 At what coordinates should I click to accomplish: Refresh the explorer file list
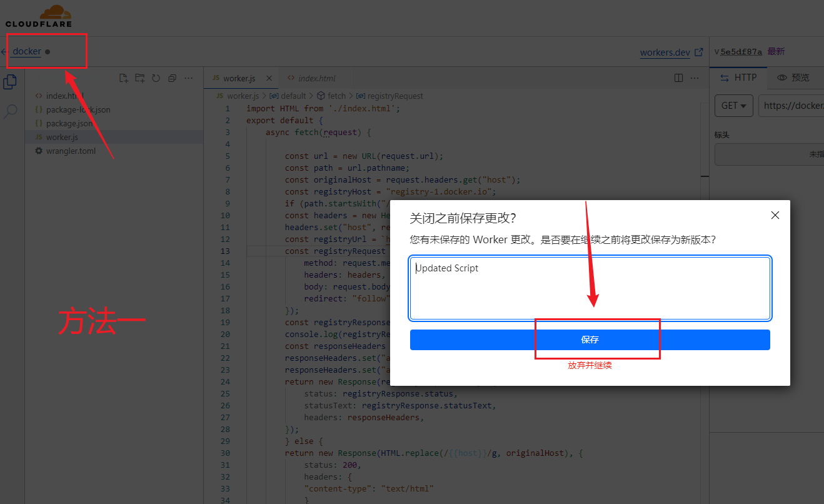[156, 78]
